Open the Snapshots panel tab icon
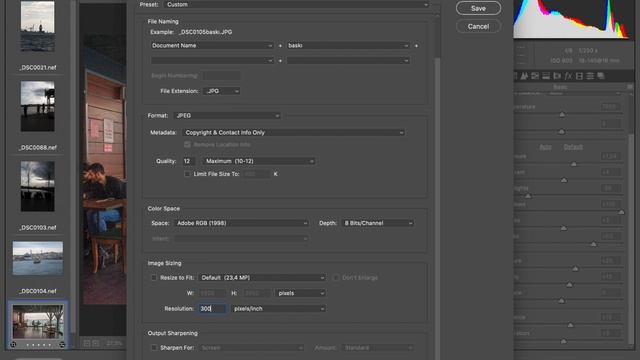 [x=601, y=76]
